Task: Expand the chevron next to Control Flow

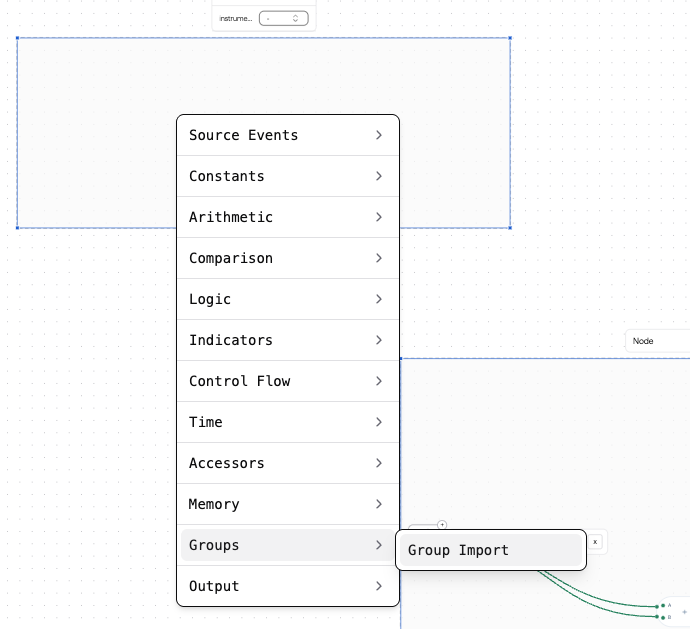Action: click(379, 381)
